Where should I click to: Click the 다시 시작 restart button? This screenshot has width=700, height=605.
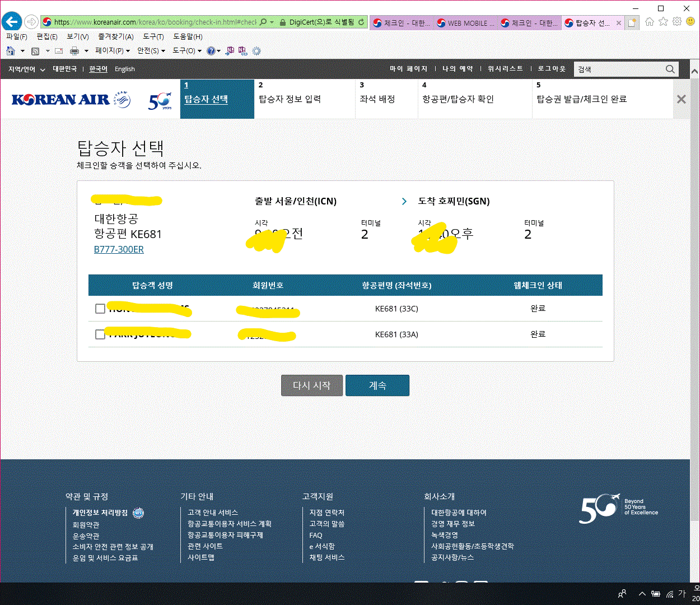click(x=312, y=385)
